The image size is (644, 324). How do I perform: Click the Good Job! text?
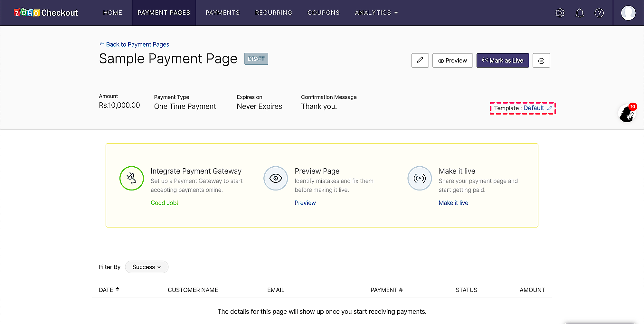click(164, 203)
